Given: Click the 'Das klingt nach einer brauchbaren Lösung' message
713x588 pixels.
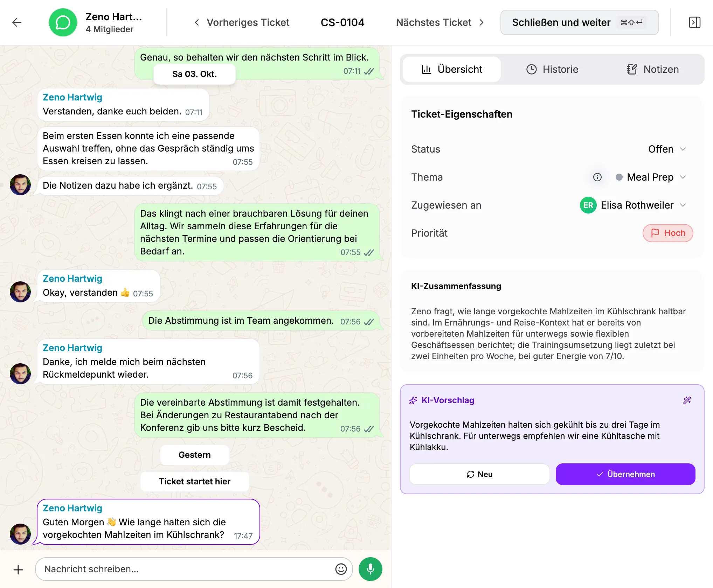Looking at the screenshot, I should coord(257,232).
